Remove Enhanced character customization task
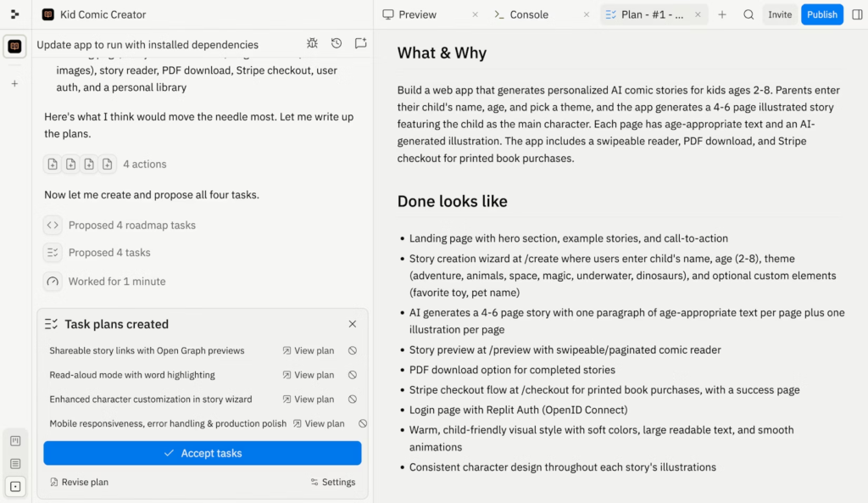868x503 pixels. 353,399
